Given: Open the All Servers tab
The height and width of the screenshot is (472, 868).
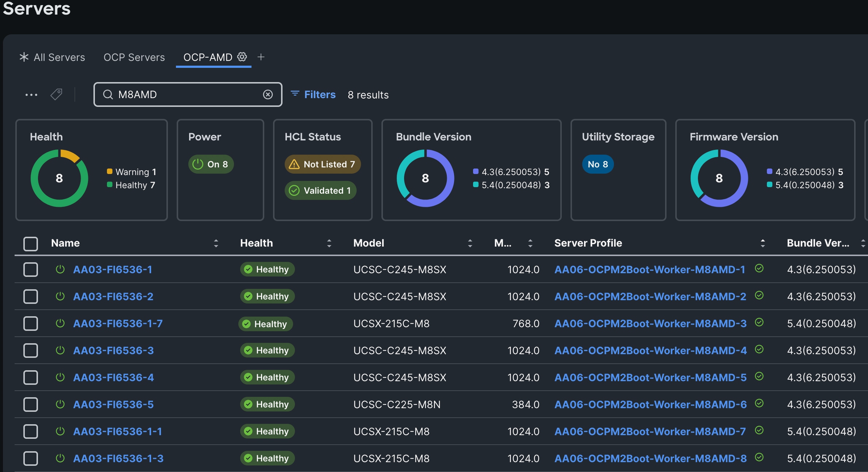Looking at the screenshot, I should [x=59, y=57].
